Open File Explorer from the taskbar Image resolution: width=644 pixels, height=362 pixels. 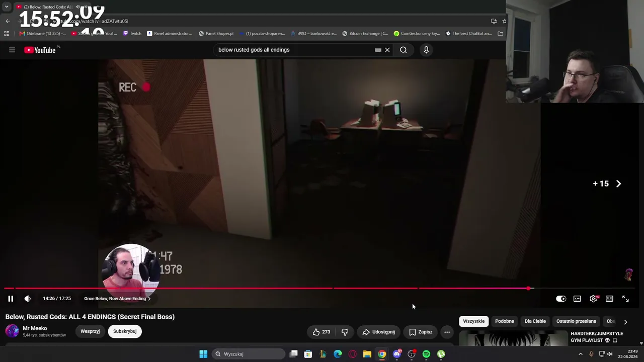click(x=367, y=354)
